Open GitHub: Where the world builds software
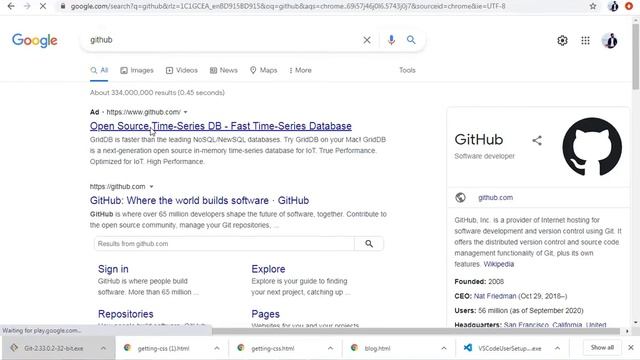Image resolution: width=640 pixels, height=360 pixels. click(199, 200)
